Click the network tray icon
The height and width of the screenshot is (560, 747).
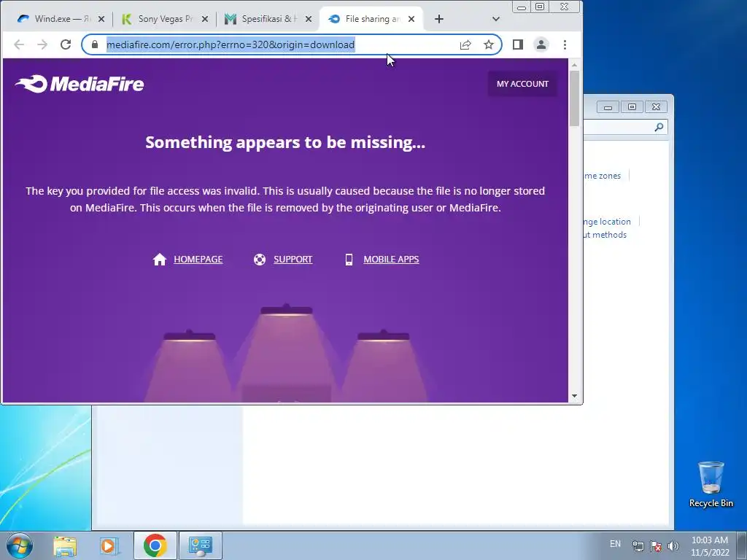click(x=638, y=546)
